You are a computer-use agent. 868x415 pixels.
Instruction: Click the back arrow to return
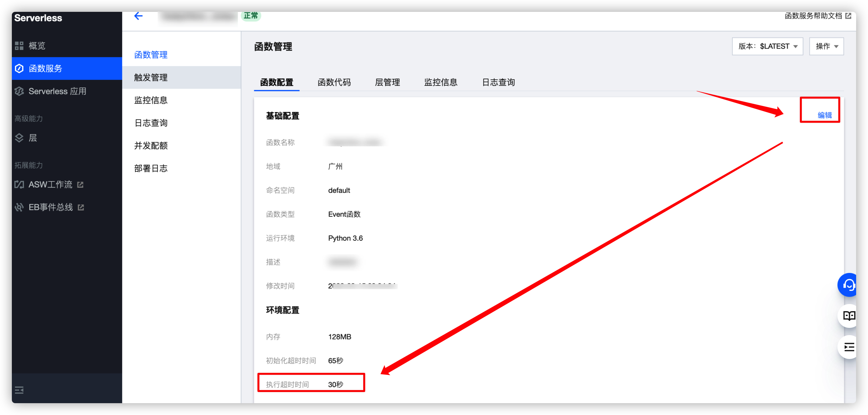point(138,16)
